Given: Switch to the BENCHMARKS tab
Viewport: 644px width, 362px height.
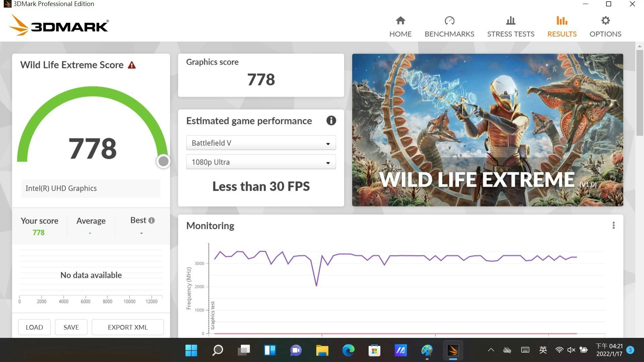Looking at the screenshot, I should point(449,27).
